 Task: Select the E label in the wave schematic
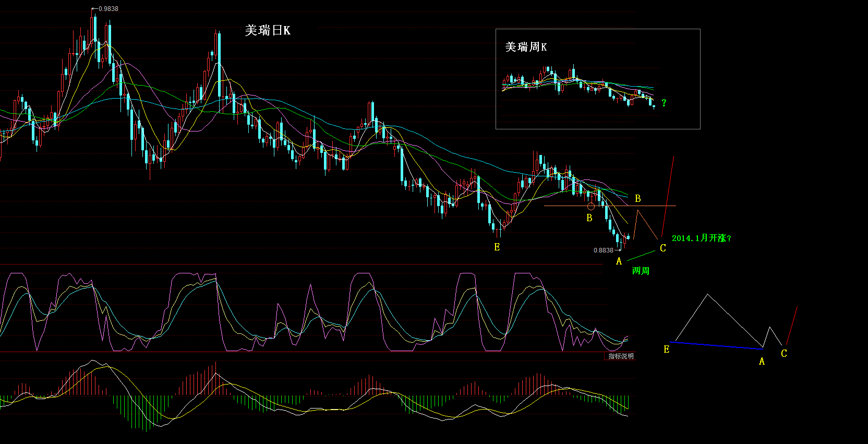[x=667, y=350]
